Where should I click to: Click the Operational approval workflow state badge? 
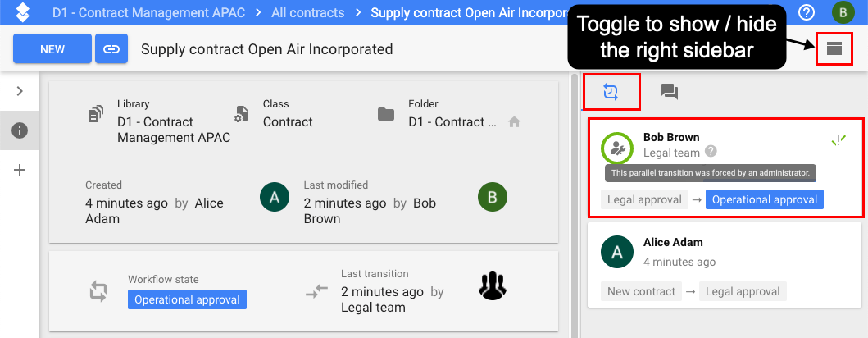coord(187,299)
